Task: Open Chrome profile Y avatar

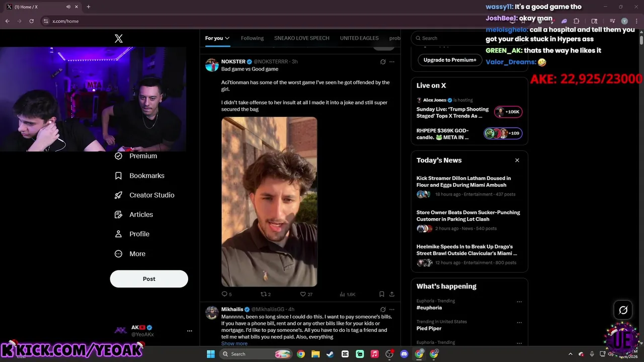Action: (624, 21)
